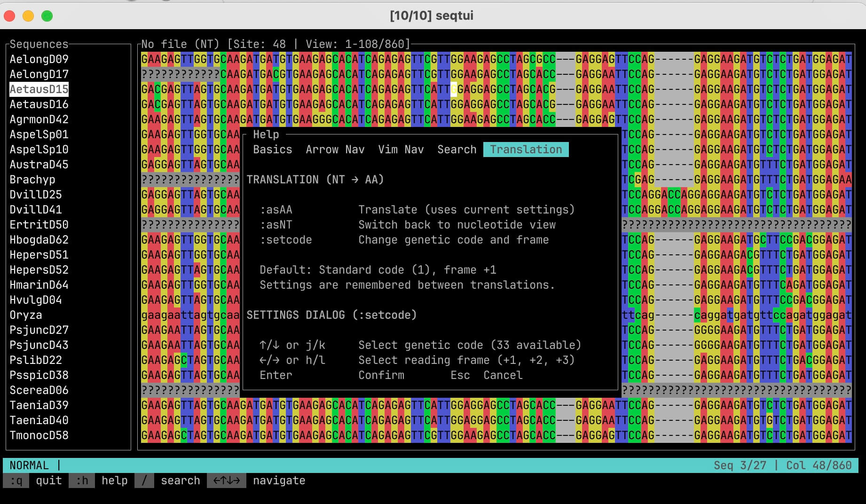Pick sequence TmonocD58 at list bottom
The width and height of the screenshot is (866, 504).
pos(39,435)
